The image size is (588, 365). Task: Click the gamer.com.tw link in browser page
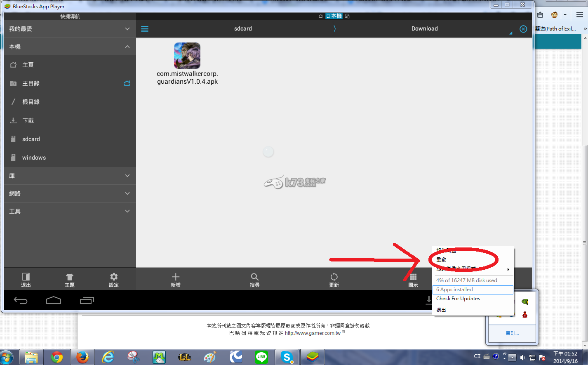pyautogui.click(x=313, y=333)
